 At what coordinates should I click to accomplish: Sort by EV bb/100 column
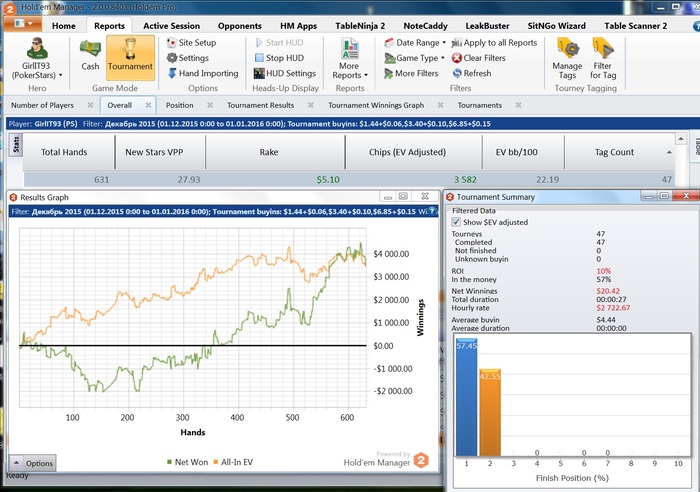[517, 152]
